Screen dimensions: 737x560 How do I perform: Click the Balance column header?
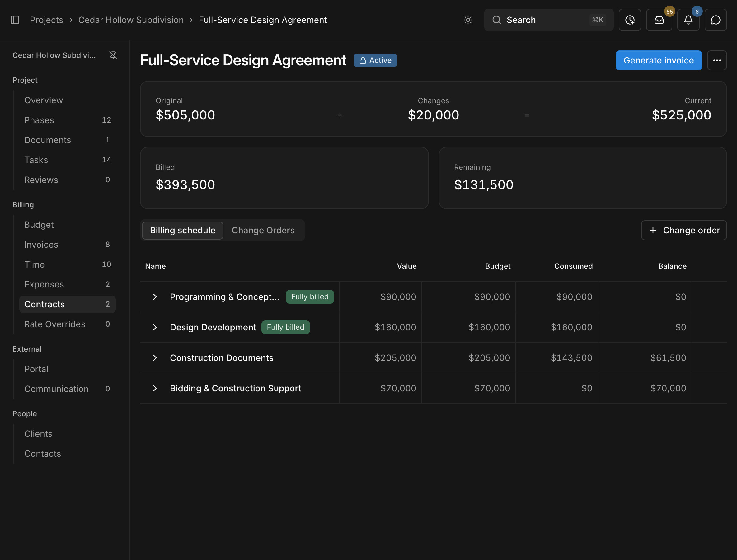click(x=672, y=266)
